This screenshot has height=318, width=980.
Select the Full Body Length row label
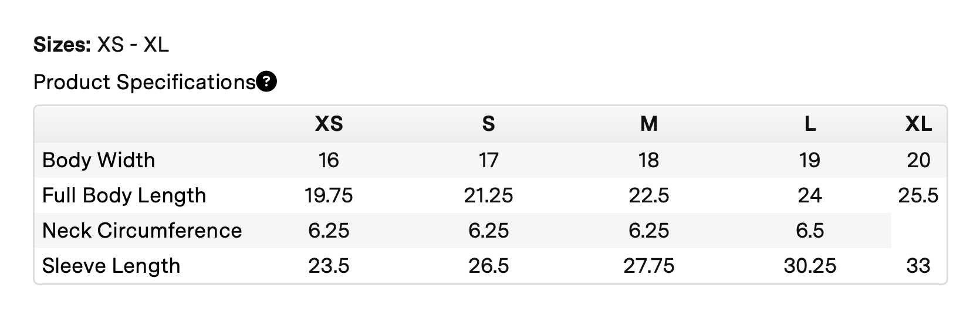(124, 195)
